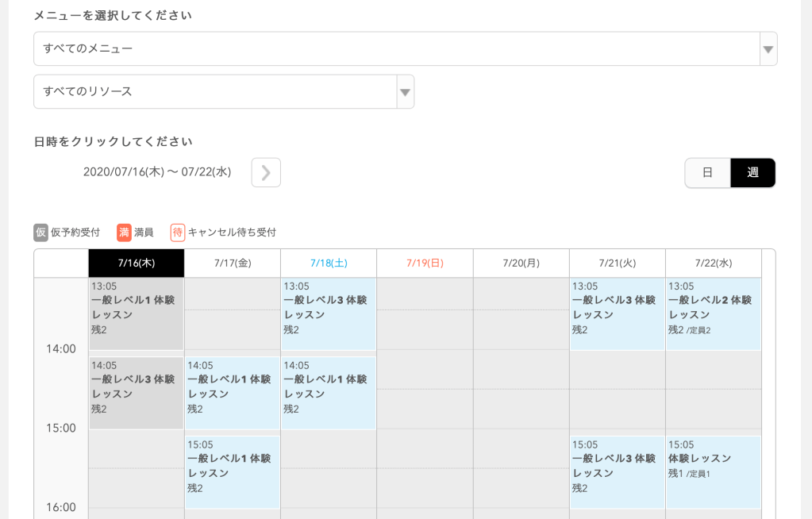Click the menu dropdown arrow at right

(768, 49)
